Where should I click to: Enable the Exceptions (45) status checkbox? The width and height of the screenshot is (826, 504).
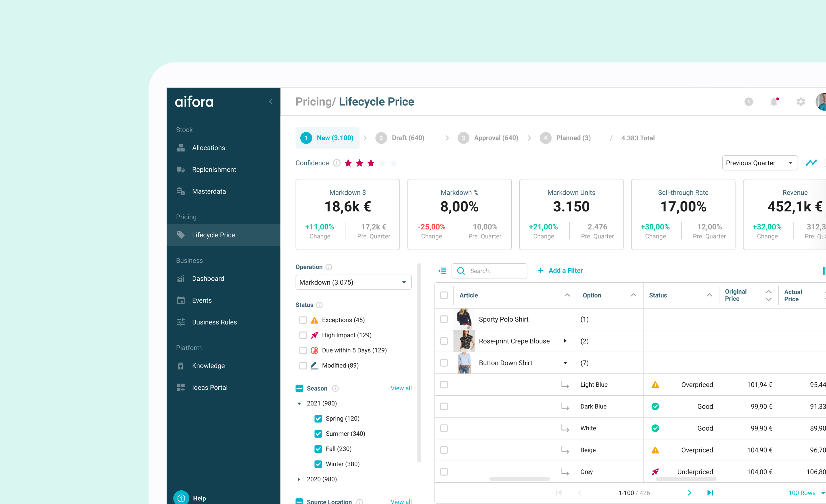pos(303,320)
